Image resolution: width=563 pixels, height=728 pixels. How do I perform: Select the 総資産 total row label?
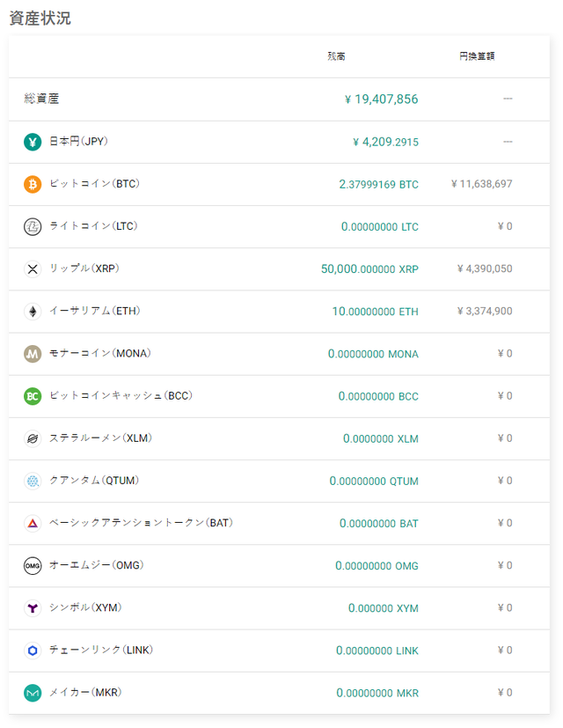[x=41, y=99]
